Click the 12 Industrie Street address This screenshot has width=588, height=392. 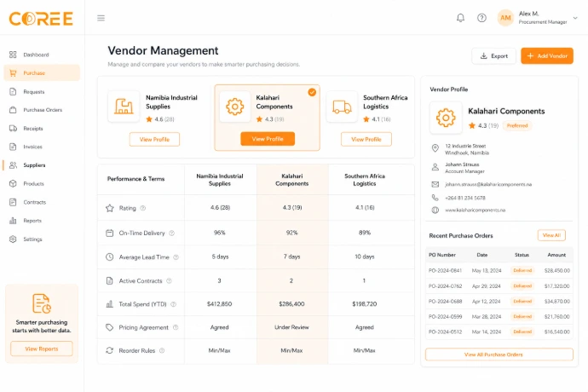[x=467, y=149]
